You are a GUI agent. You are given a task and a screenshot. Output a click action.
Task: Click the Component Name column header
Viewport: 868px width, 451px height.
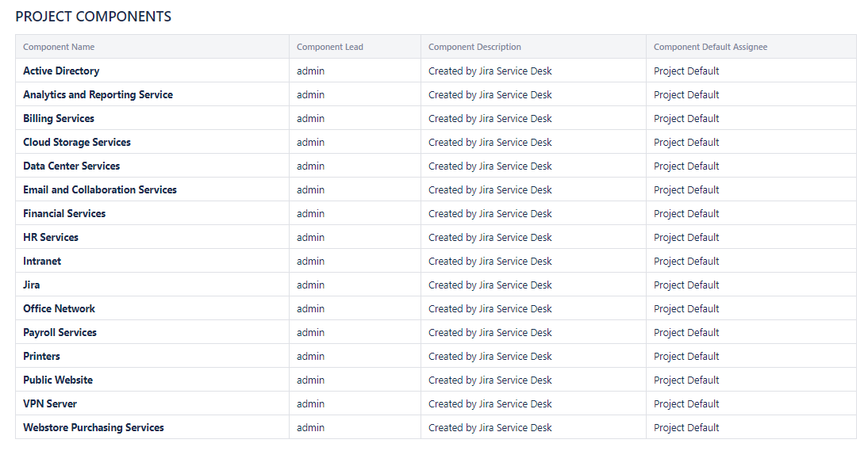(59, 47)
